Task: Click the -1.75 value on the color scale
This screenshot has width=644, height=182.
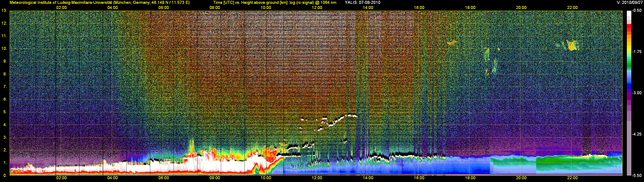Action: click(x=637, y=52)
